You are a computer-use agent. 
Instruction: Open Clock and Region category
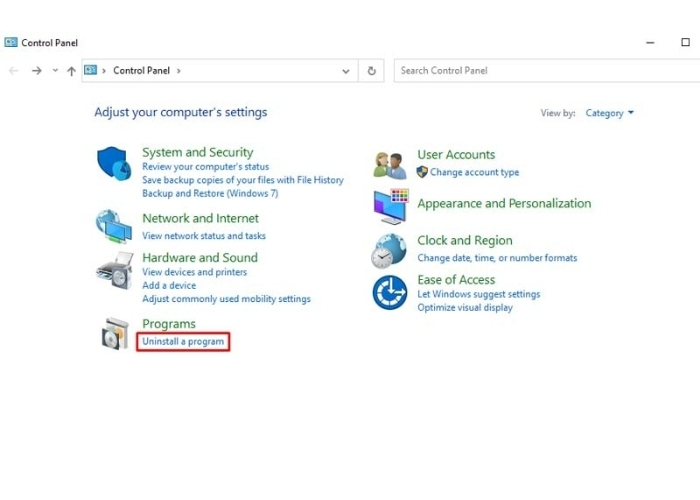coord(465,240)
